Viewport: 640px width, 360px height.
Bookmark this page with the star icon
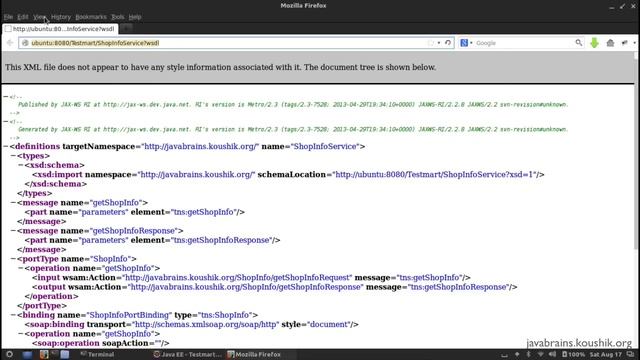431,43
